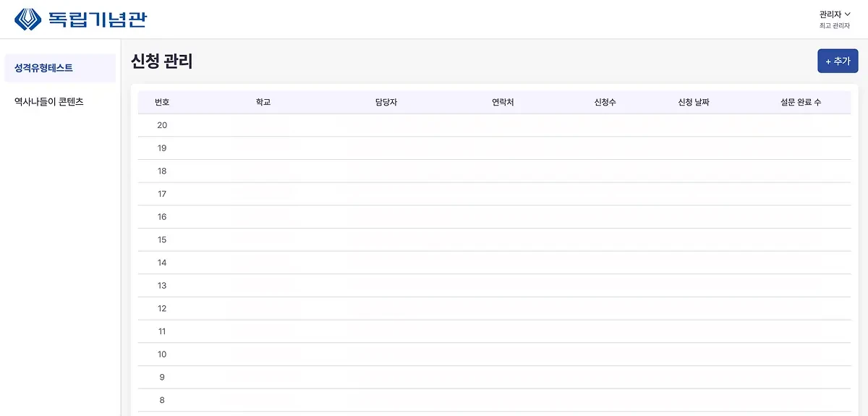Click the 독립기념관 title text
Viewport: 868px width, 416px height.
click(97, 20)
